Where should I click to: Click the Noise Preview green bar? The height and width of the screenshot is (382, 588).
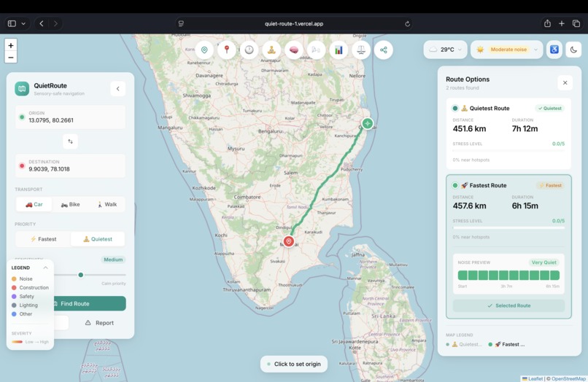point(508,275)
